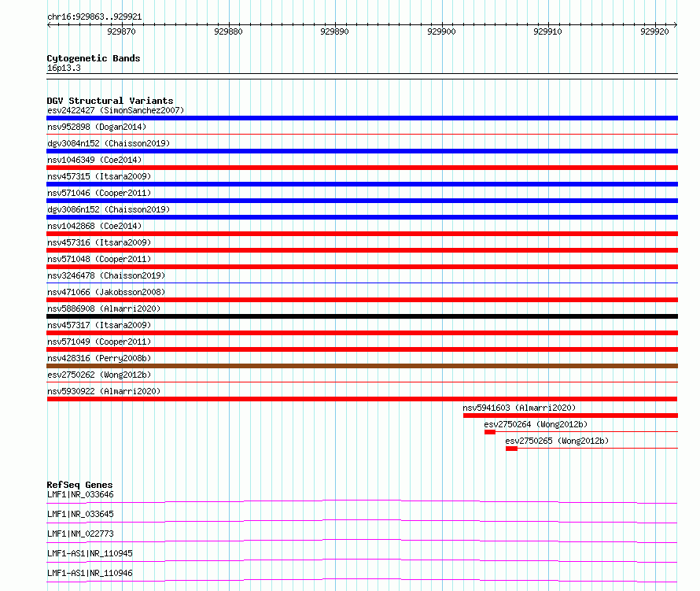
Task: Select the nsv457316 (Itsara2009) label
Action: click(x=99, y=242)
